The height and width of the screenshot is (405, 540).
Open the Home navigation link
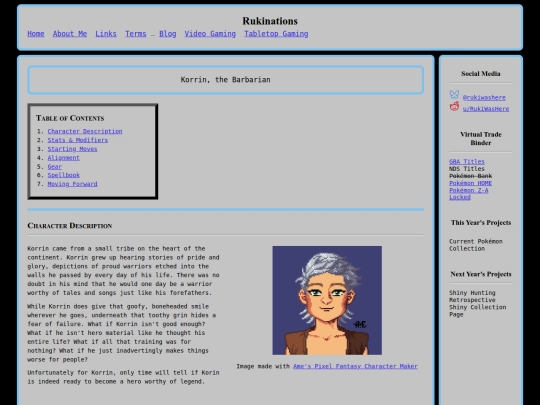pyautogui.click(x=36, y=34)
